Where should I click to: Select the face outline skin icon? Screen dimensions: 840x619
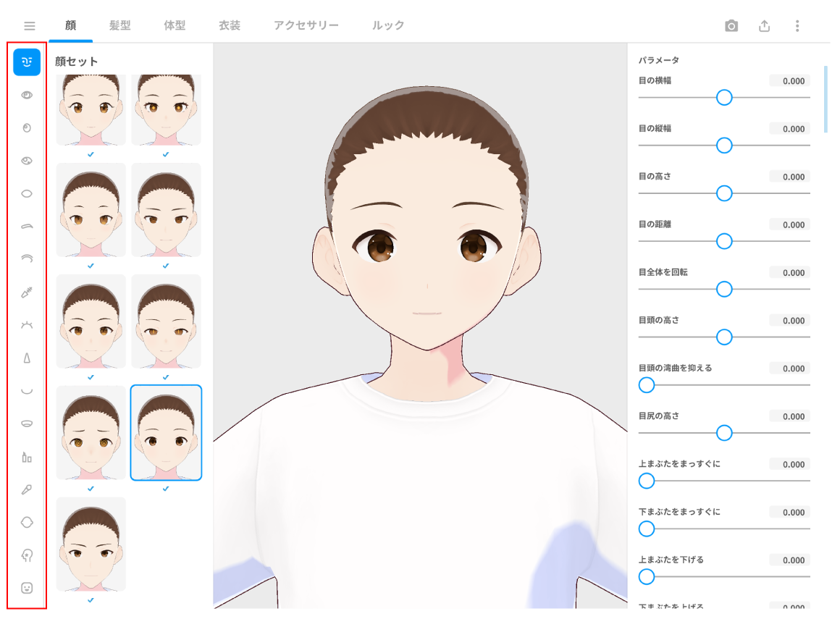pyautogui.click(x=27, y=522)
